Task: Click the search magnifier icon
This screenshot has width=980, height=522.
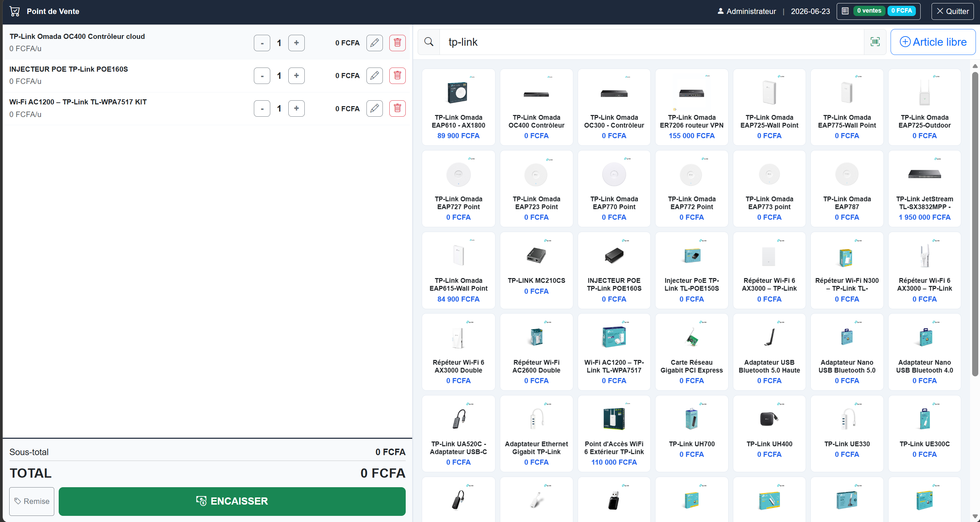Action: coord(429,42)
